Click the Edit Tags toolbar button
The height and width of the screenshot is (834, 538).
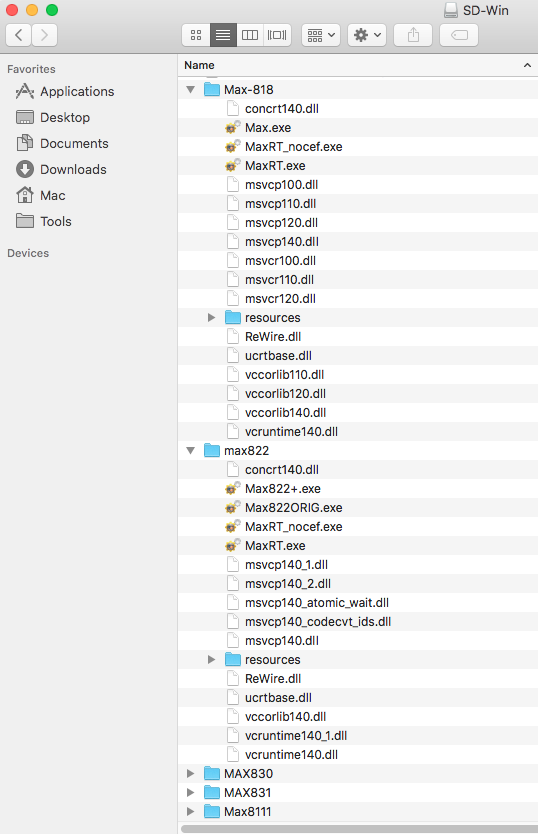pos(459,35)
